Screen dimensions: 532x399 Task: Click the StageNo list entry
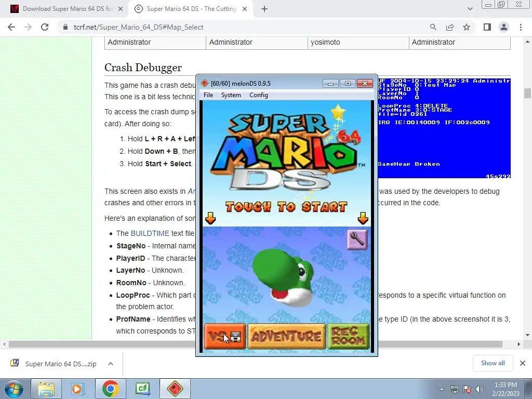(x=156, y=246)
